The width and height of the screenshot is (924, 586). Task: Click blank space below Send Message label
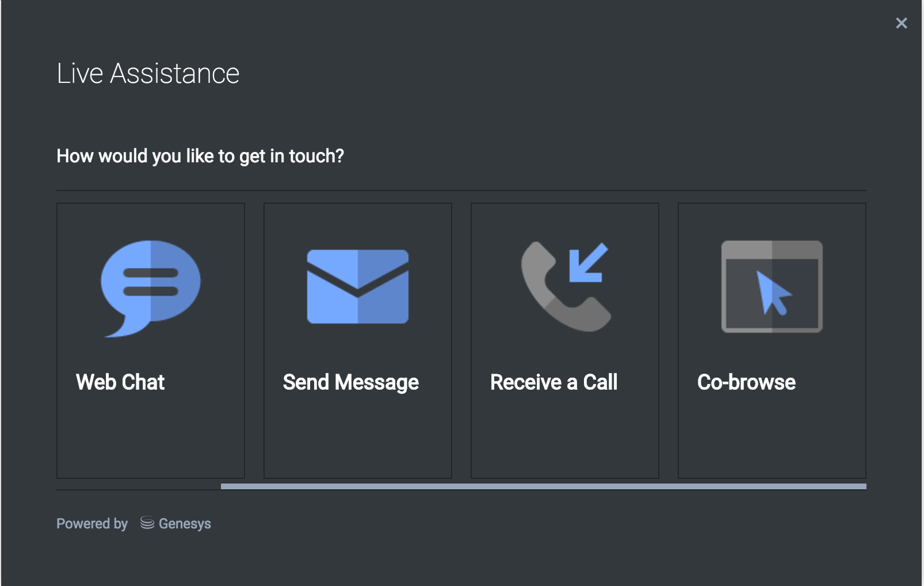pos(357,437)
